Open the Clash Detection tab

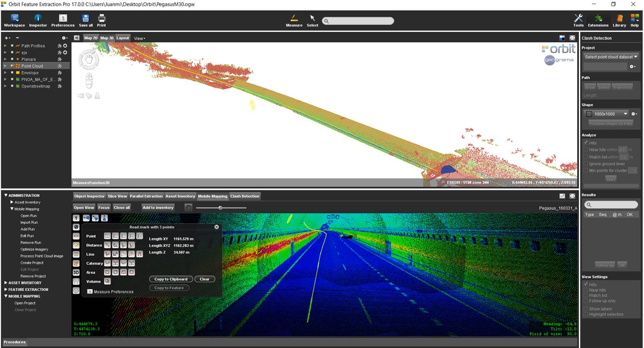[x=245, y=196]
